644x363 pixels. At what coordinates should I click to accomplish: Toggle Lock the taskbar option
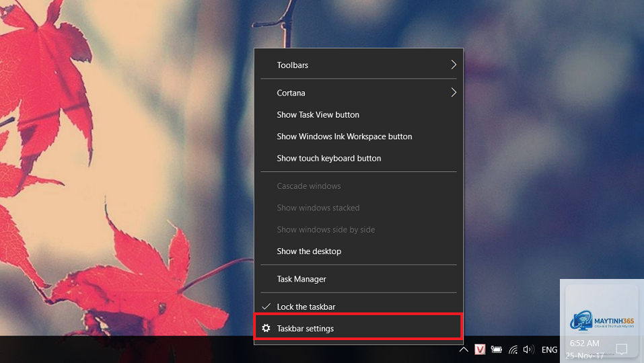pyautogui.click(x=359, y=307)
